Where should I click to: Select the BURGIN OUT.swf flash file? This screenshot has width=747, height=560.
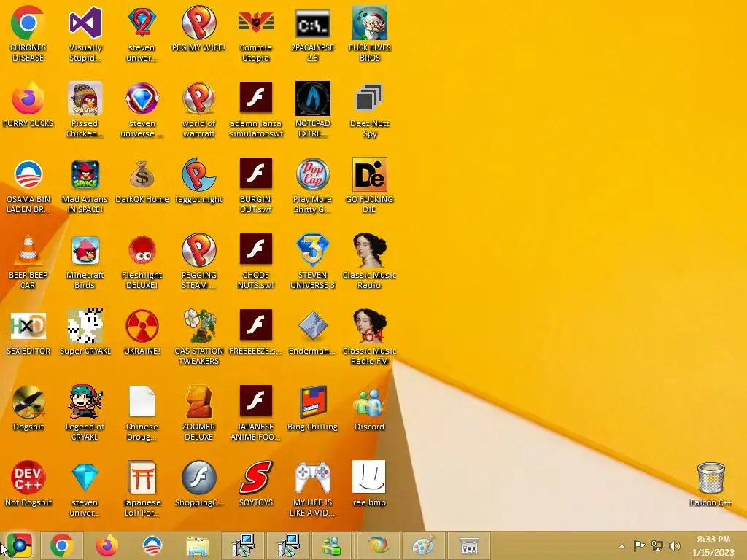256,174
